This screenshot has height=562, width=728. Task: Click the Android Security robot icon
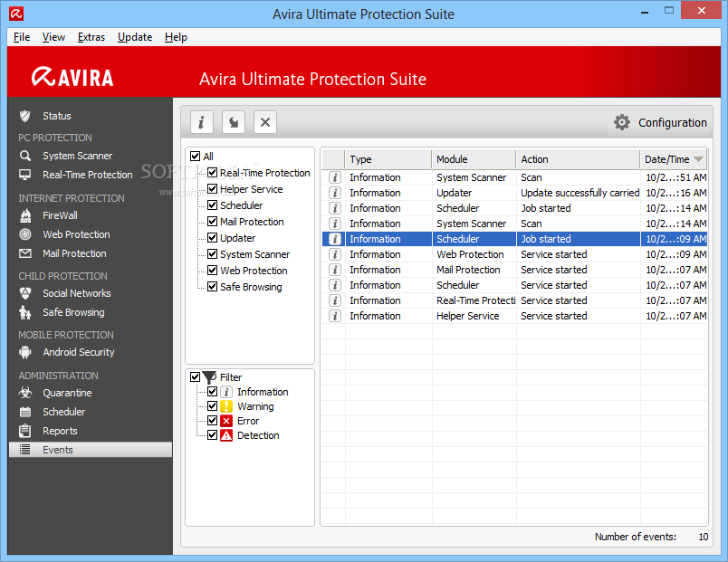(x=25, y=353)
